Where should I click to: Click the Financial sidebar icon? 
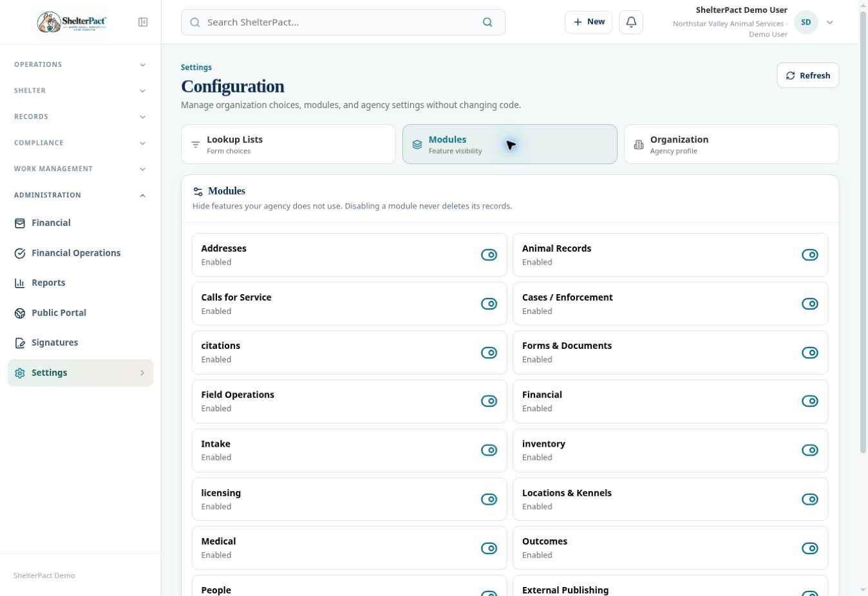(20, 223)
